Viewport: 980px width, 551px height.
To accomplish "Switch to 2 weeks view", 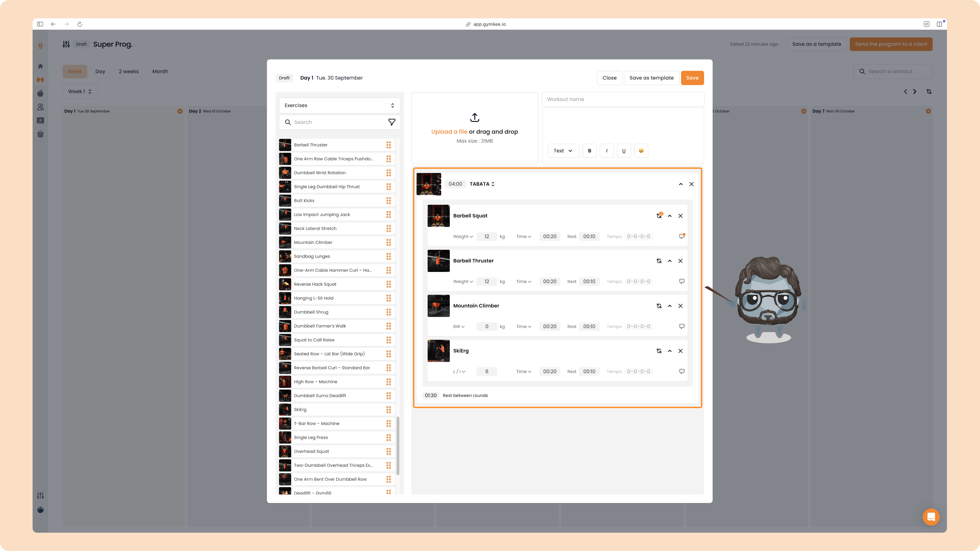I will tap(129, 71).
